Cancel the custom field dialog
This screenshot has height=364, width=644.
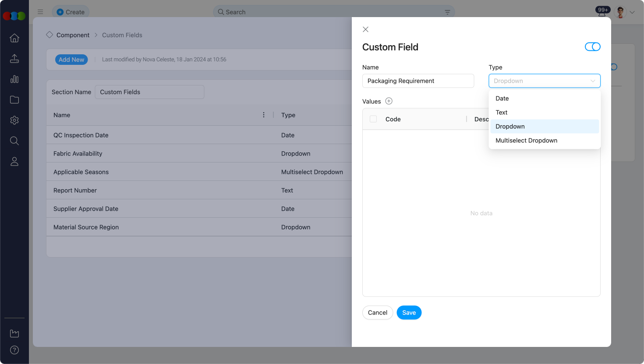[377, 313]
